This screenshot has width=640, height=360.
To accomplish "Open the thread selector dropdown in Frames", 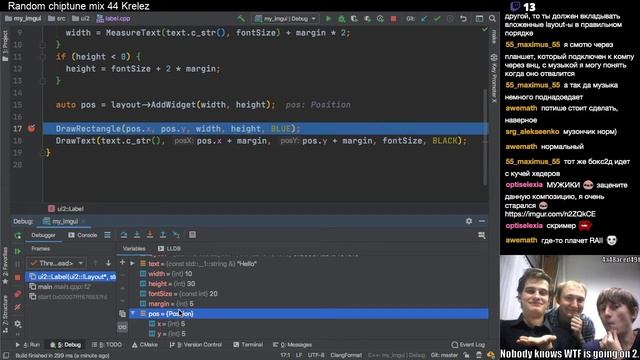I will [56, 263].
